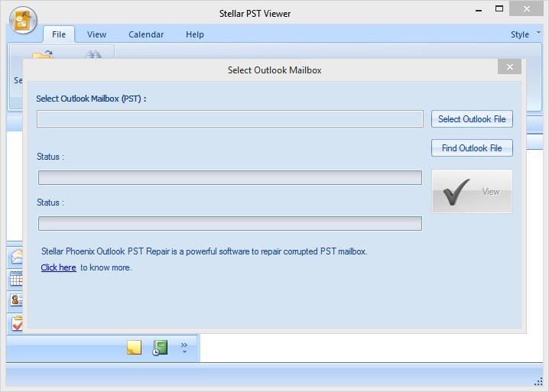
Task: Close the Select Outlook Mailbox dialog
Action: click(510, 66)
